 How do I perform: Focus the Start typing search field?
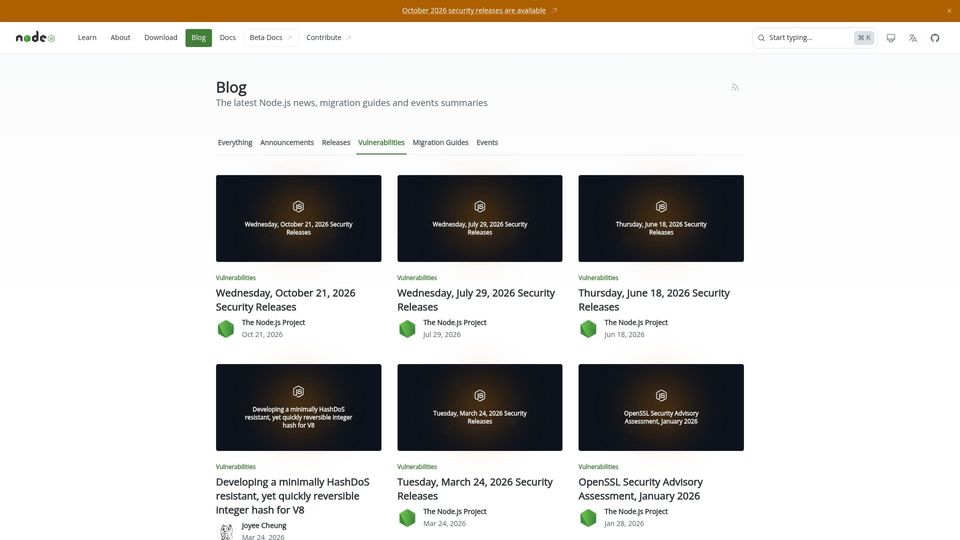click(814, 38)
